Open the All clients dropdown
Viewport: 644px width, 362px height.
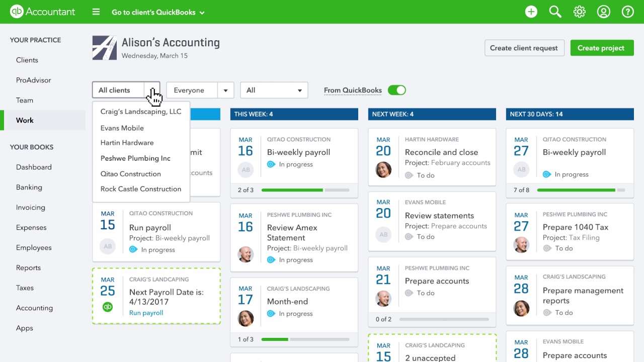pyautogui.click(x=126, y=90)
